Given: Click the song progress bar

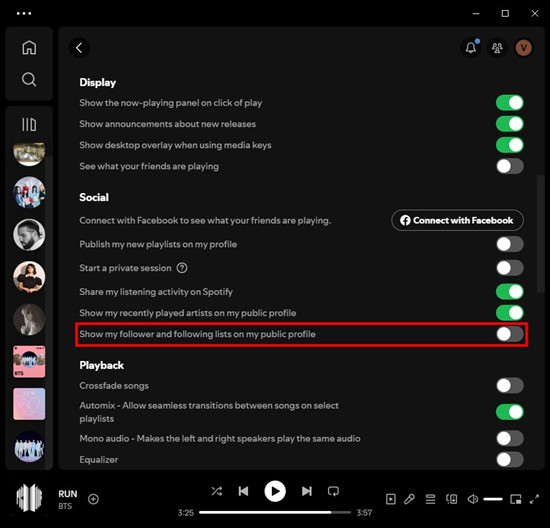Looking at the screenshot, I should 275,512.
